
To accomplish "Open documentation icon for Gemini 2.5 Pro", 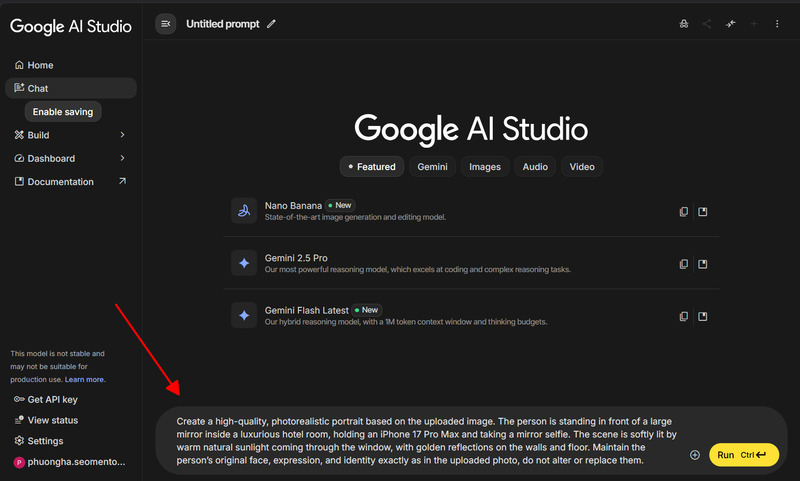I will [703, 264].
